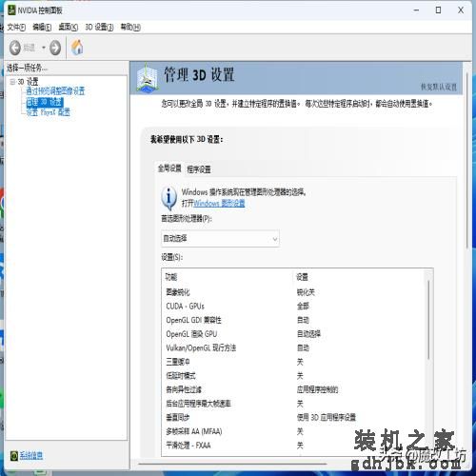Click the 恢复默认设置 link
This screenshot has height=476, width=476.
[x=439, y=87]
